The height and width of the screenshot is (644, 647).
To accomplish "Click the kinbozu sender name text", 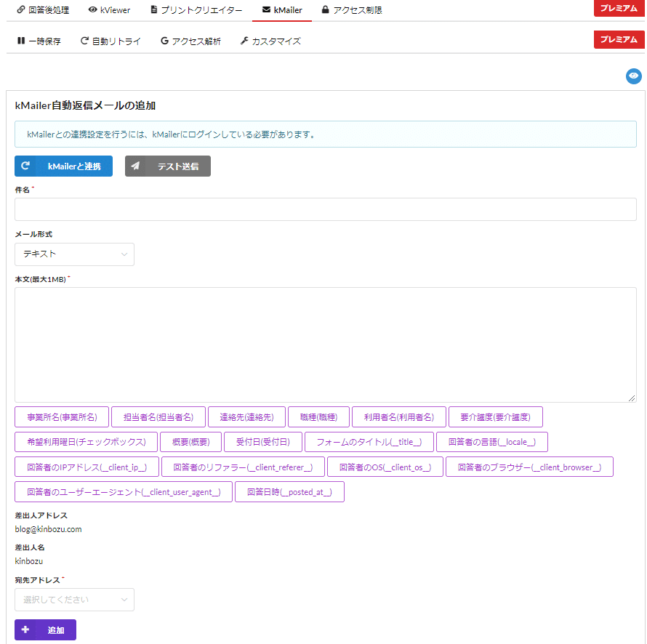I will pyautogui.click(x=29, y=561).
